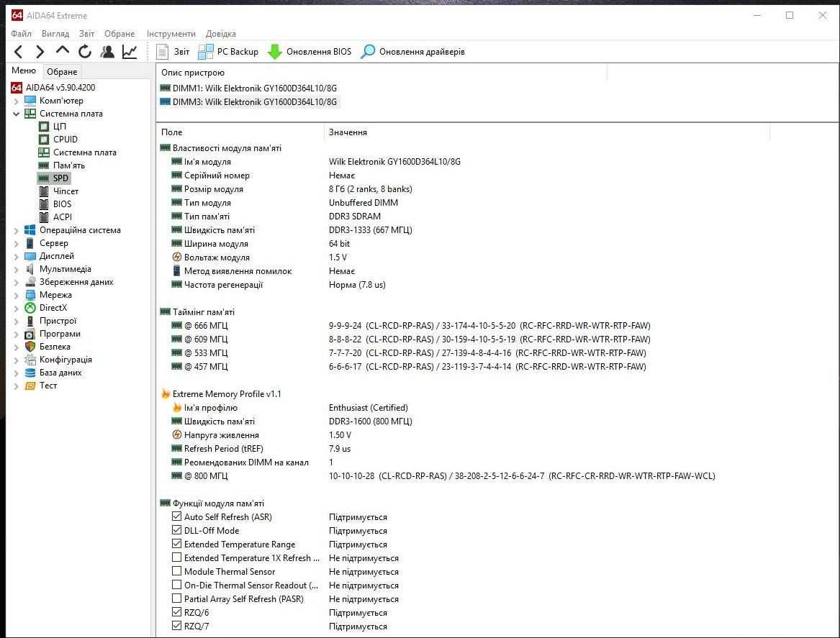The width and height of the screenshot is (840, 638).
Task: Open the Вигляд menu
Action: (55, 34)
